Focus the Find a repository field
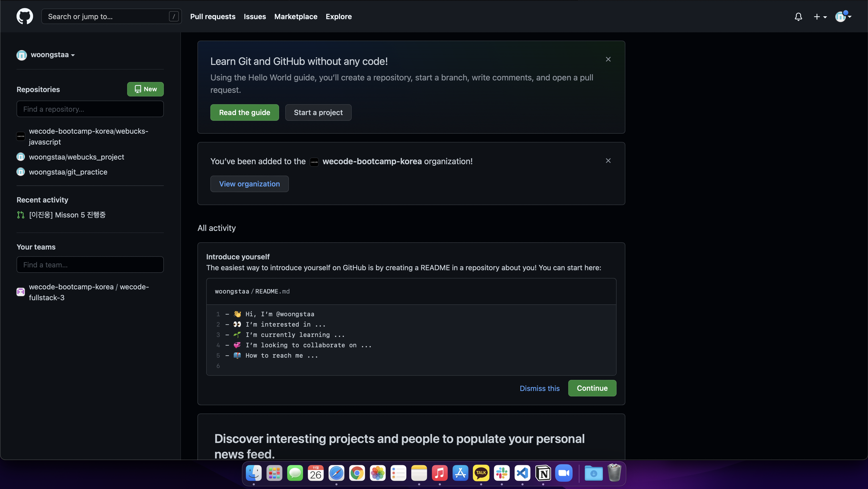The width and height of the screenshot is (868, 489). click(90, 109)
